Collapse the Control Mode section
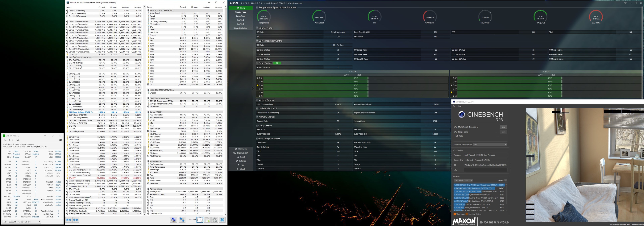The height and width of the screenshot is (226, 644). coord(257,28)
